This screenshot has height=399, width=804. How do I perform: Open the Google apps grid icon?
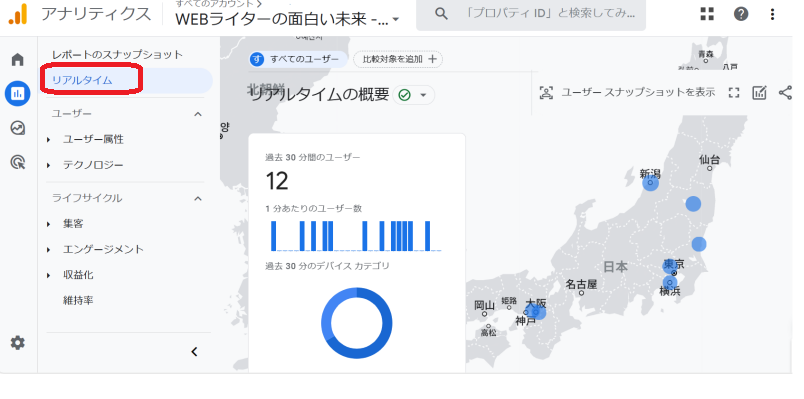[x=707, y=14]
